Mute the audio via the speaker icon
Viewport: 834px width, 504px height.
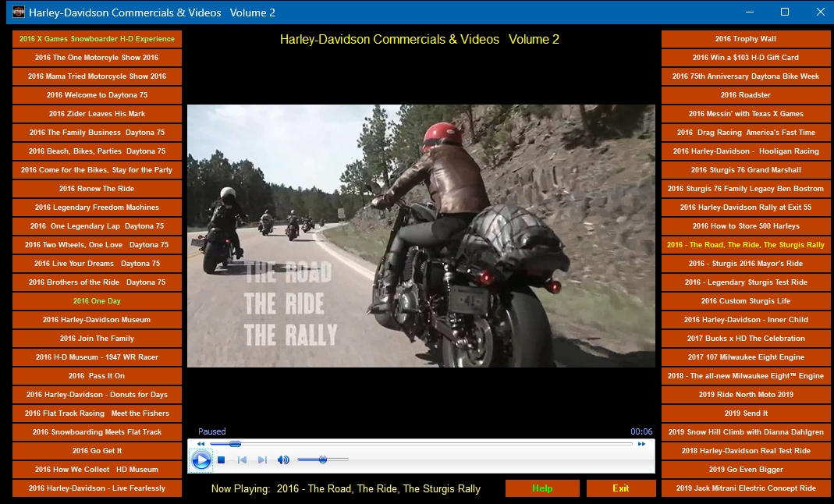[x=283, y=460]
